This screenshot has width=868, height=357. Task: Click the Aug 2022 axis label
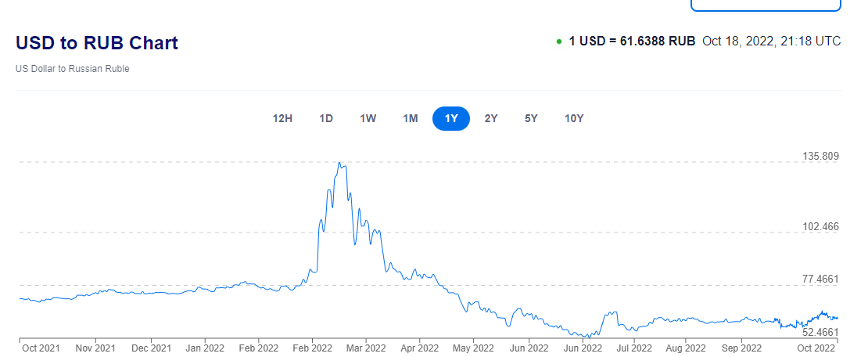click(x=685, y=348)
